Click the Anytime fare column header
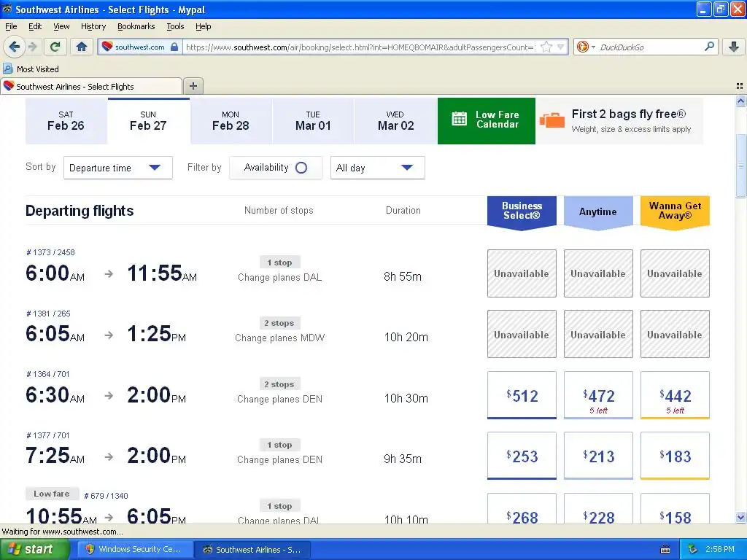747x560 pixels. tap(598, 212)
